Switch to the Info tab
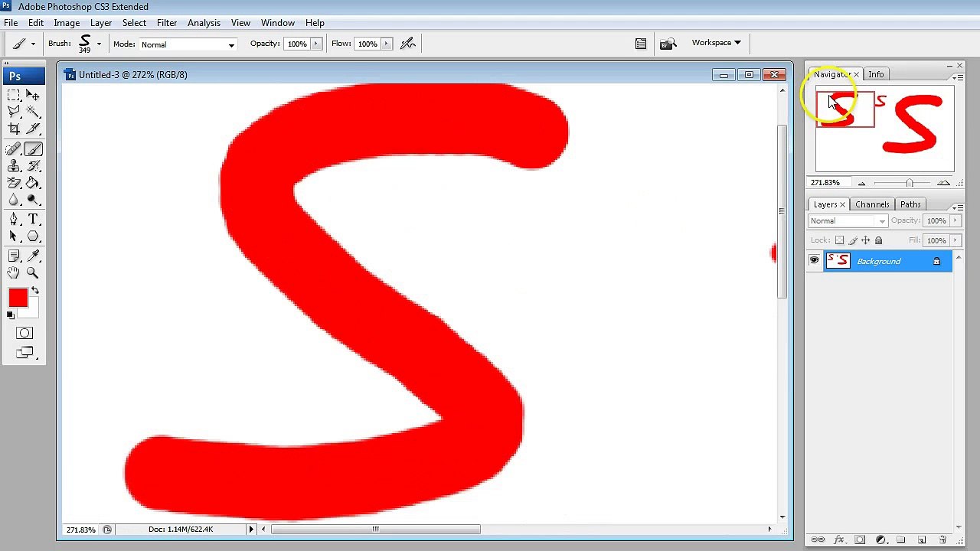980x551 pixels. pyautogui.click(x=876, y=74)
